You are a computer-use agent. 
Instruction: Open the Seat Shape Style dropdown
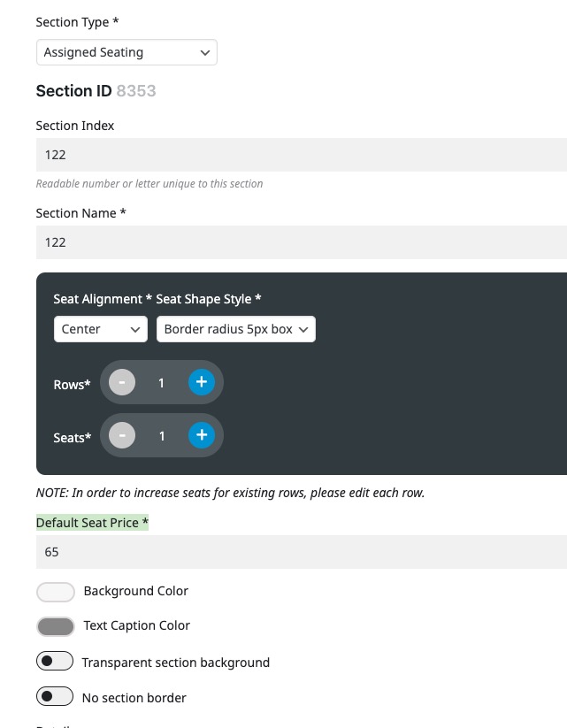pos(236,329)
